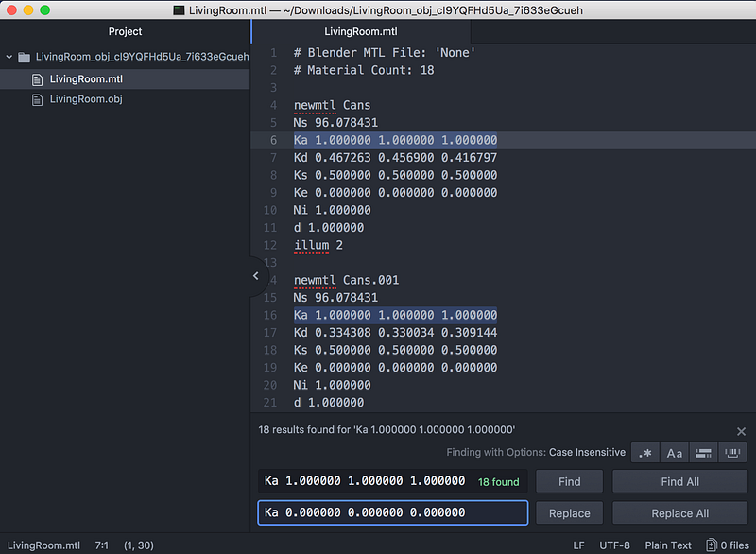Click line 19 'Ke 0.000000' text
Image resolution: width=756 pixels, height=554 pixels.
[x=395, y=368]
